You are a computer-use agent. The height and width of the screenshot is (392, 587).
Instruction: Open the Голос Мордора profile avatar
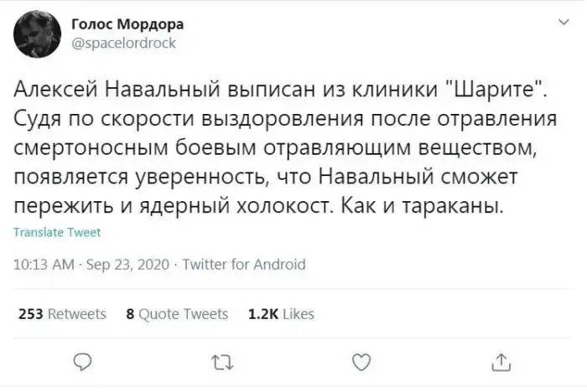pos(34,34)
